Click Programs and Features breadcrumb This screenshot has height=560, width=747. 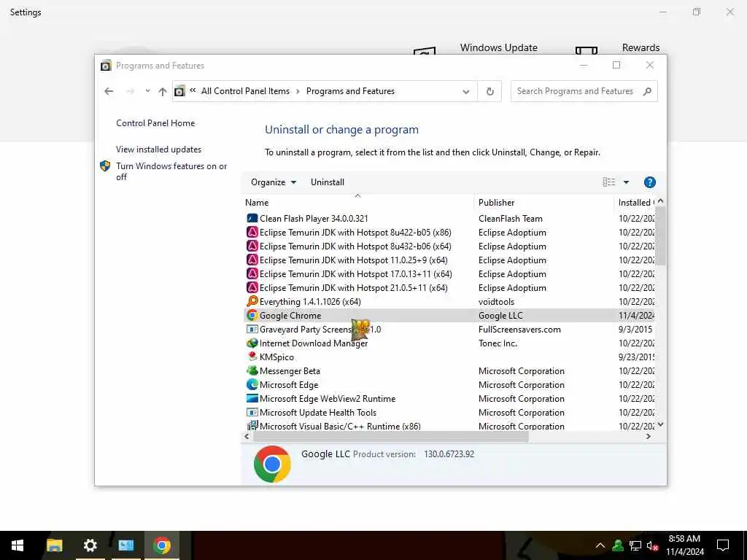tap(350, 91)
